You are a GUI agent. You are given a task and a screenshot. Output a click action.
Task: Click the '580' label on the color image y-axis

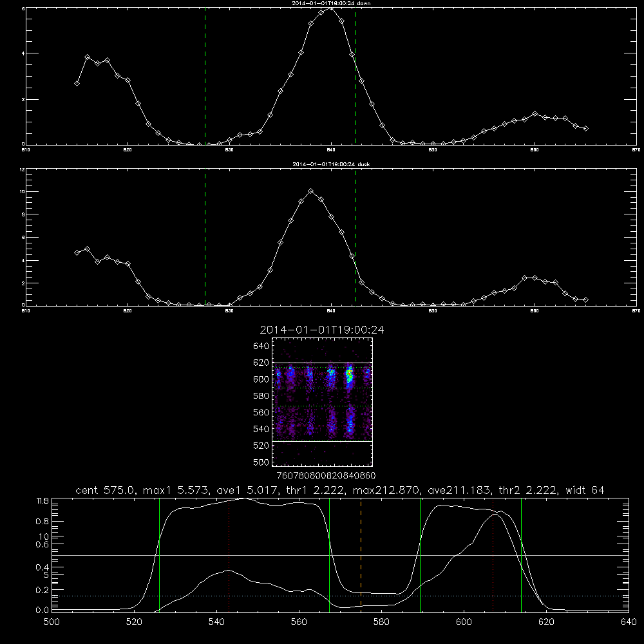(x=261, y=396)
